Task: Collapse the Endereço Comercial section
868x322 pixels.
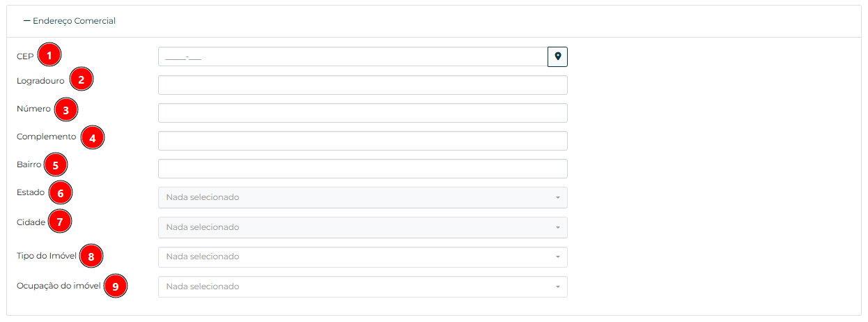Action: (70, 21)
